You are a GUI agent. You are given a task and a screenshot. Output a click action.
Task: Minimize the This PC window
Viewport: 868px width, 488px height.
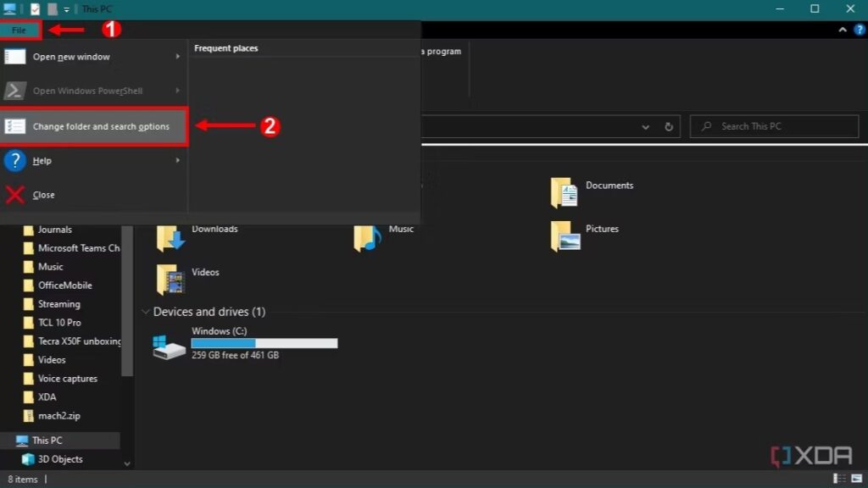click(x=780, y=8)
